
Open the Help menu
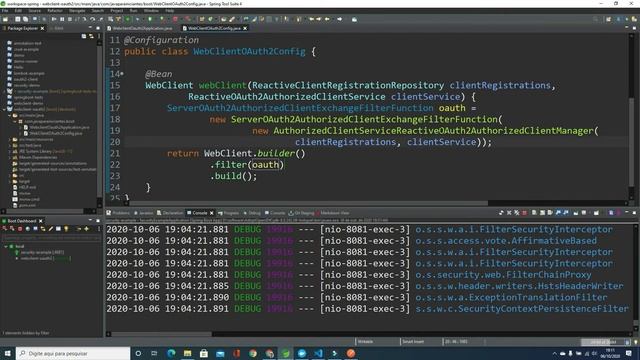click(169, 11)
